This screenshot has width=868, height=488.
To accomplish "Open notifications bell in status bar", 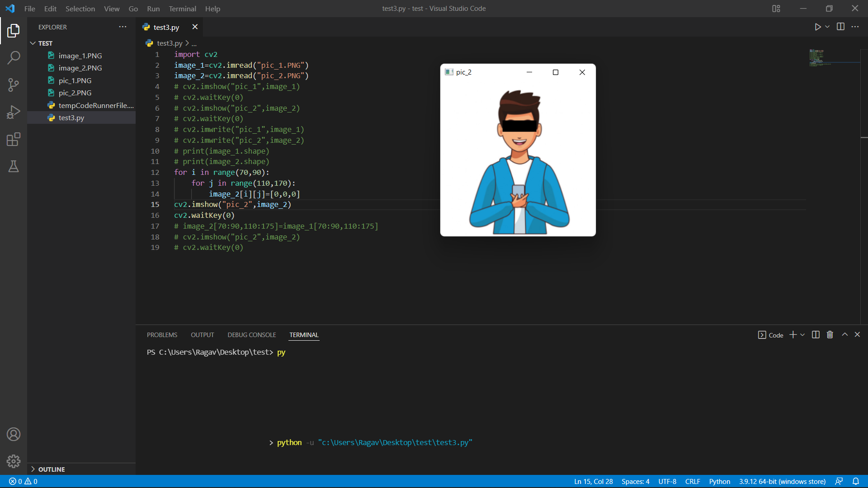I will (x=856, y=481).
